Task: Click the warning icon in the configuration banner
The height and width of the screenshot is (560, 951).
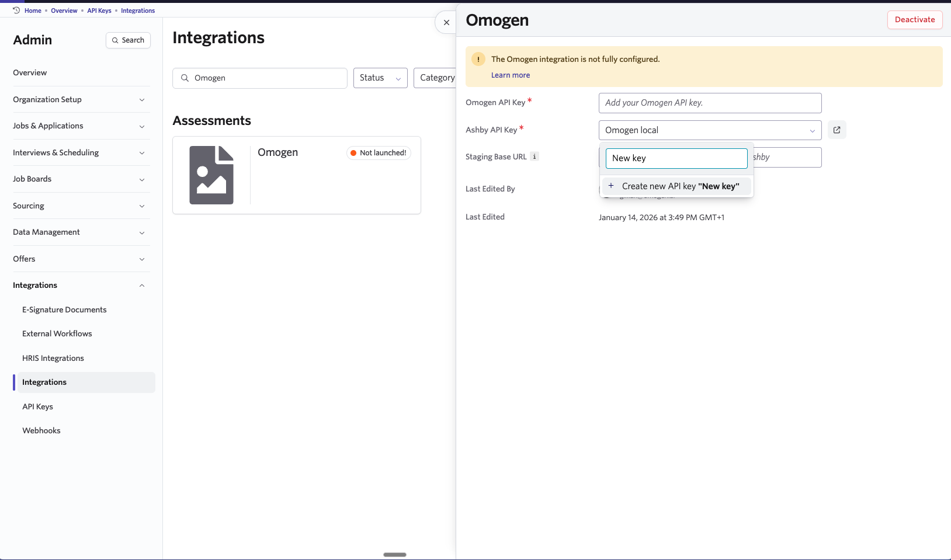Action: [478, 59]
